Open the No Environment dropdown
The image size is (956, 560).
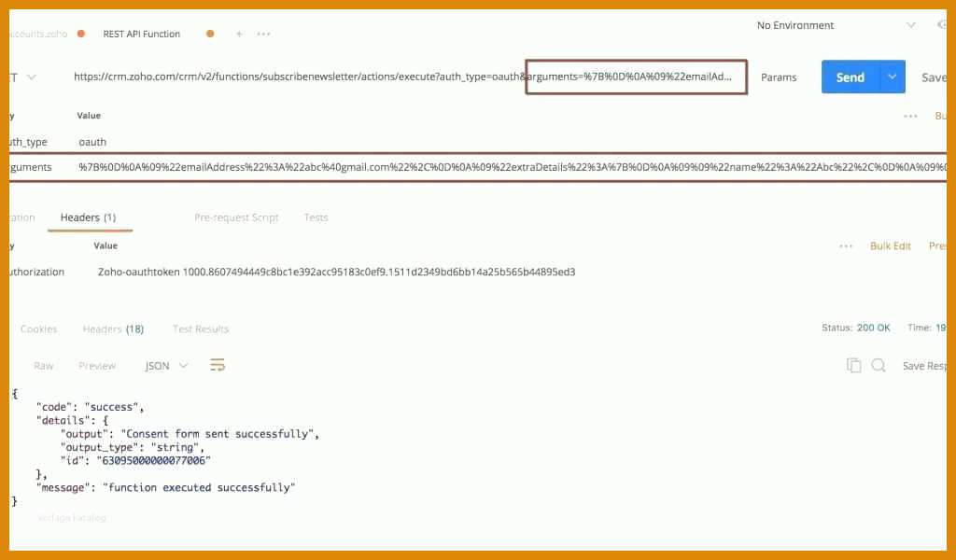pyautogui.click(x=836, y=25)
